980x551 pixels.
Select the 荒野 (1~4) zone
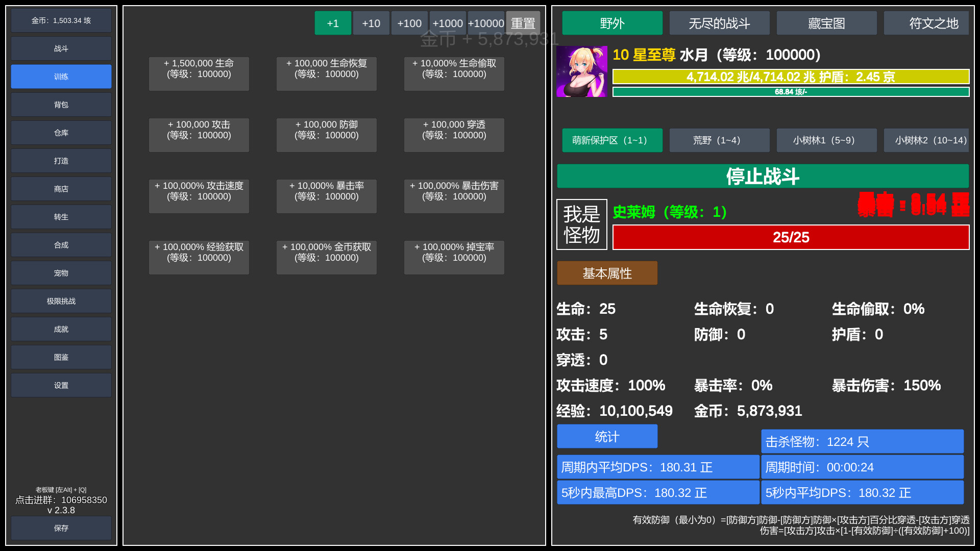[719, 140]
